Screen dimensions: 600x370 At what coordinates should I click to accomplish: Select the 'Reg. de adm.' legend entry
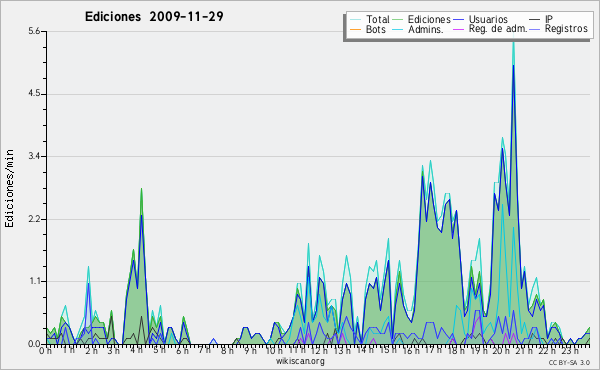[x=498, y=29]
